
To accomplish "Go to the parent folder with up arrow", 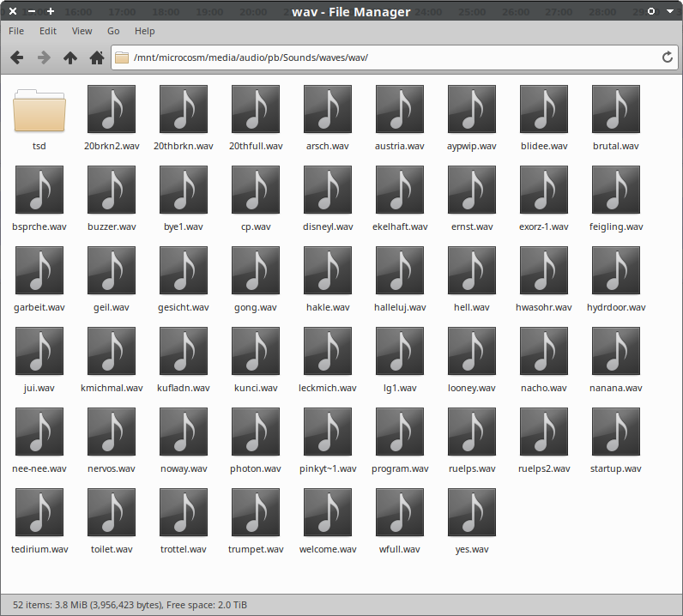I will click(70, 57).
